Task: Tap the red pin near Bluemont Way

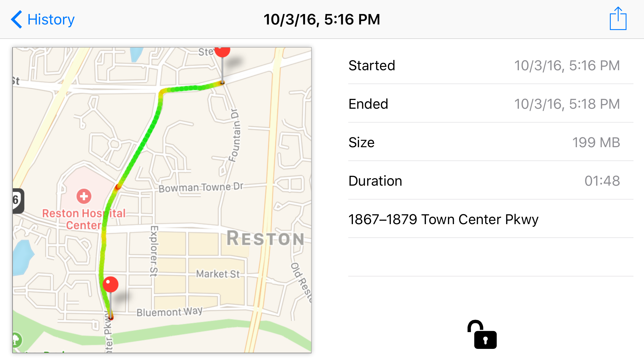Action: point(111,284)
